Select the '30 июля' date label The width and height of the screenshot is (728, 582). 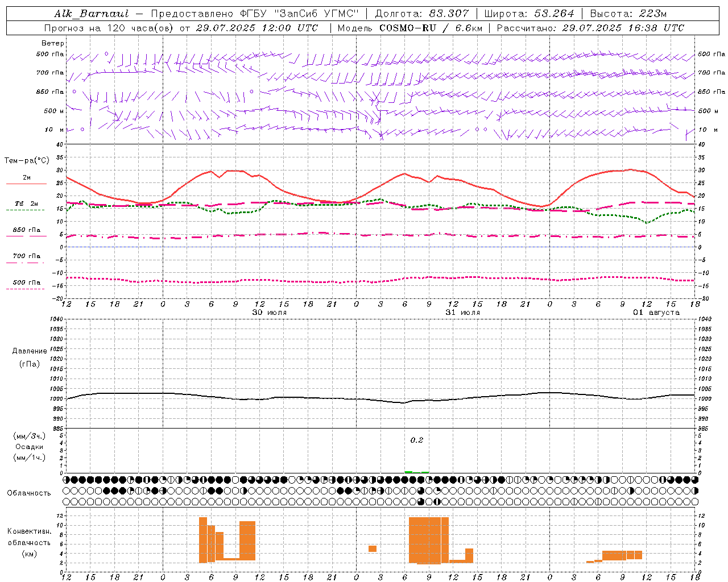click(270, 313)
